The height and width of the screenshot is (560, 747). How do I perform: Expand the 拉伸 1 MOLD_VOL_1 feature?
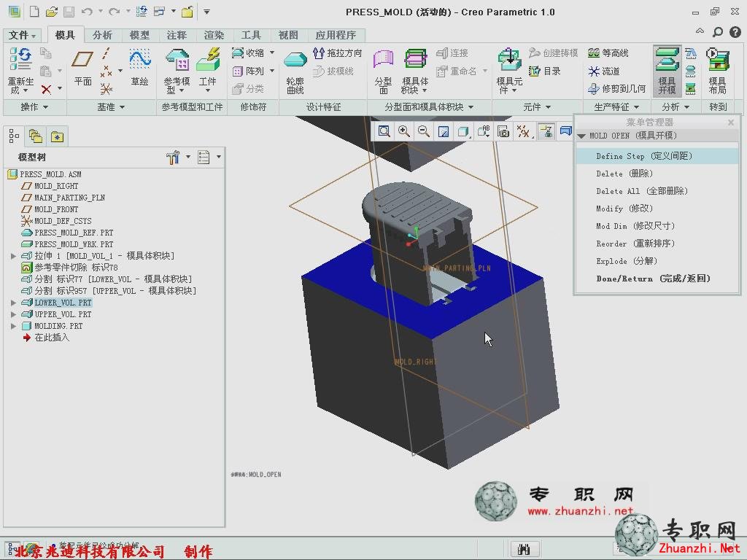click(x=13, y=256)
